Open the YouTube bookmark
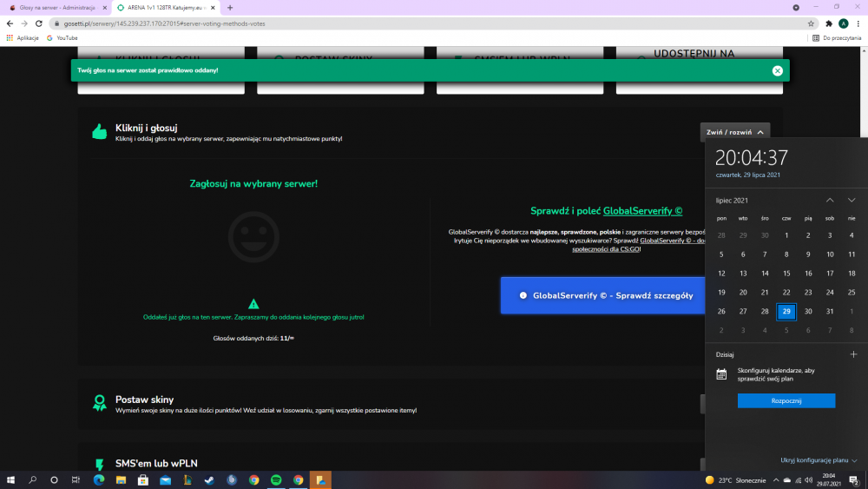This screenshot has width=868, height=489. pos(62,37)
